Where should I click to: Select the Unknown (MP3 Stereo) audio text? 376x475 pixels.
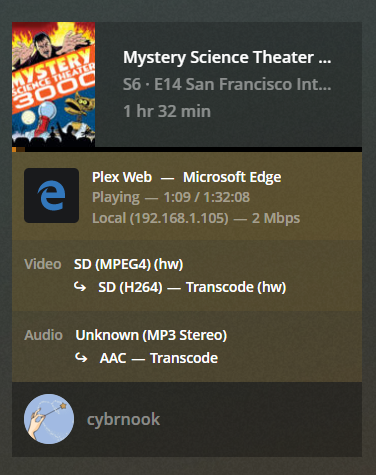click(x=151, y=335)
